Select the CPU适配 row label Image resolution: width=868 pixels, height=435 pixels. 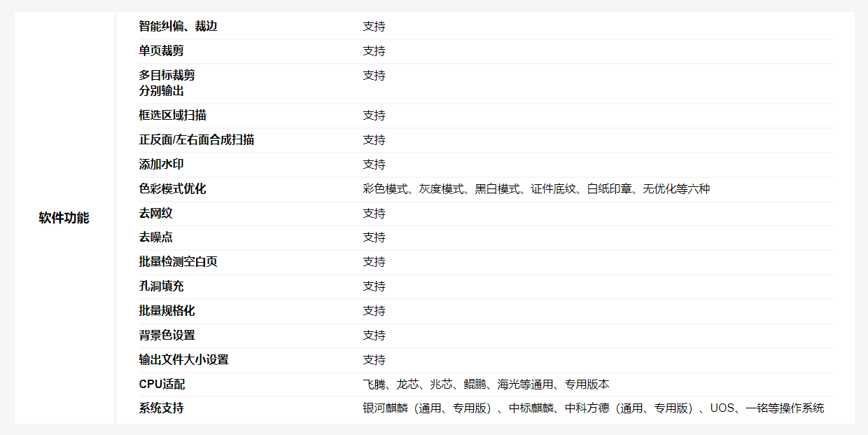162,385
